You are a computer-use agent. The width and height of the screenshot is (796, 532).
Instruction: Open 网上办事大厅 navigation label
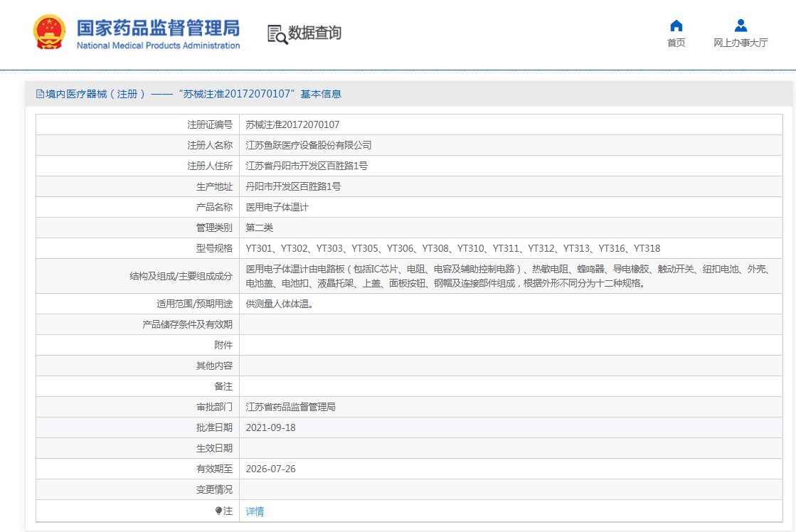741,43
